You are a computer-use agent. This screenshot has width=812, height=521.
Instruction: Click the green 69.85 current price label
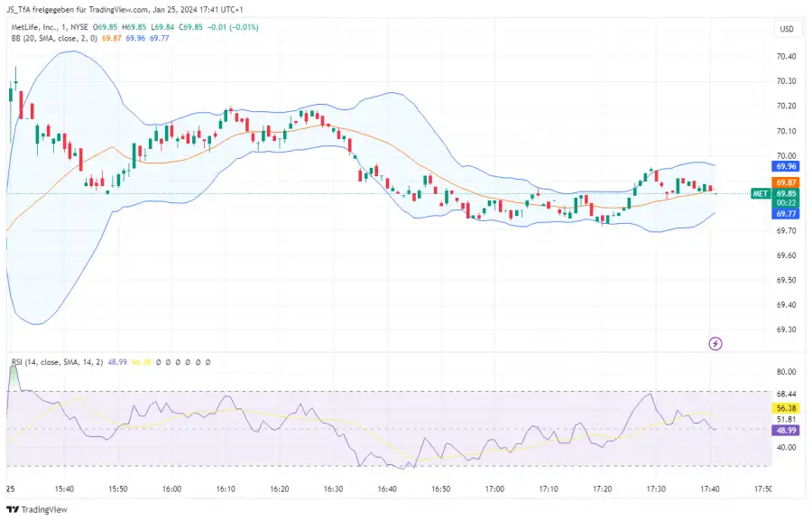click(785, 193)
